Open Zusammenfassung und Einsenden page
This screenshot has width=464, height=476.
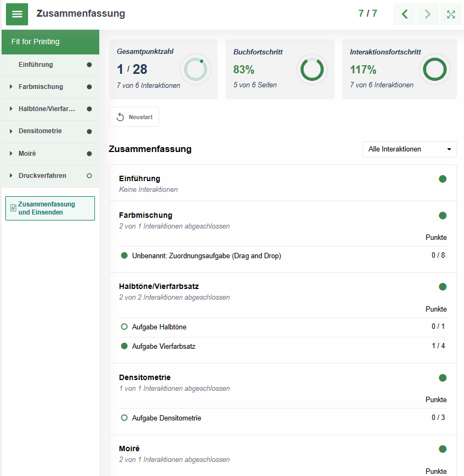click(x=50, y=208)
